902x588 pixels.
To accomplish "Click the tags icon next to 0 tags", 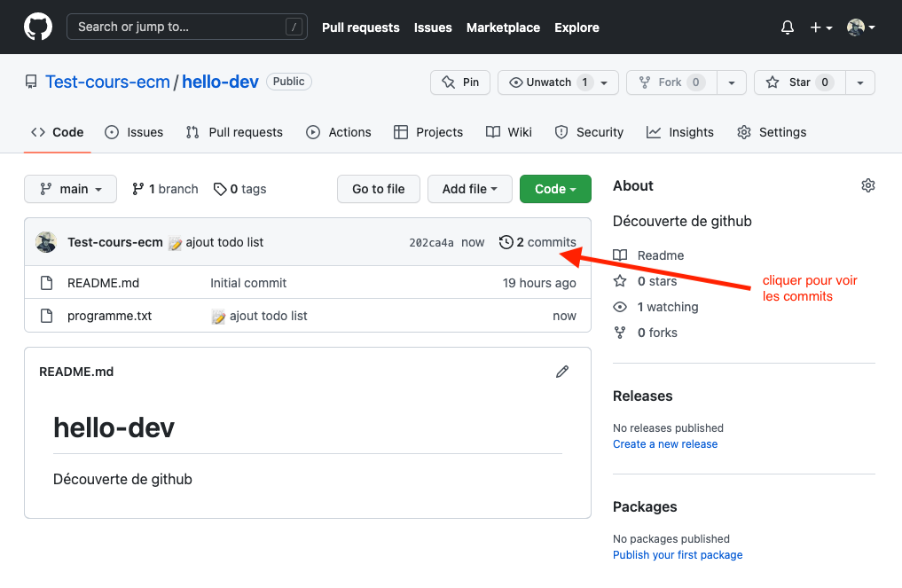I will point(219,189).
